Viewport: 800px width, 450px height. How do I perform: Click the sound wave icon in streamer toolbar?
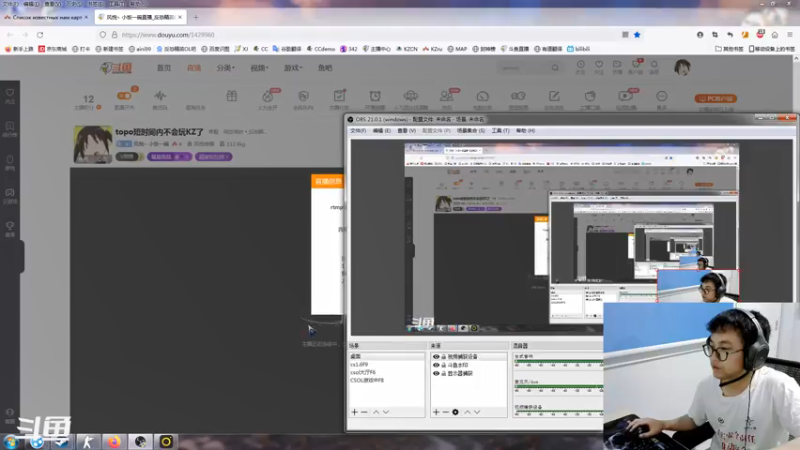pyautogui.click(x=160, y=98)
